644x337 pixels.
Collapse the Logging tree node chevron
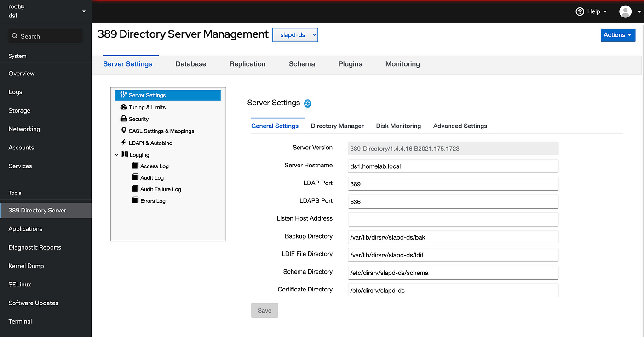[x=117, y=155]
